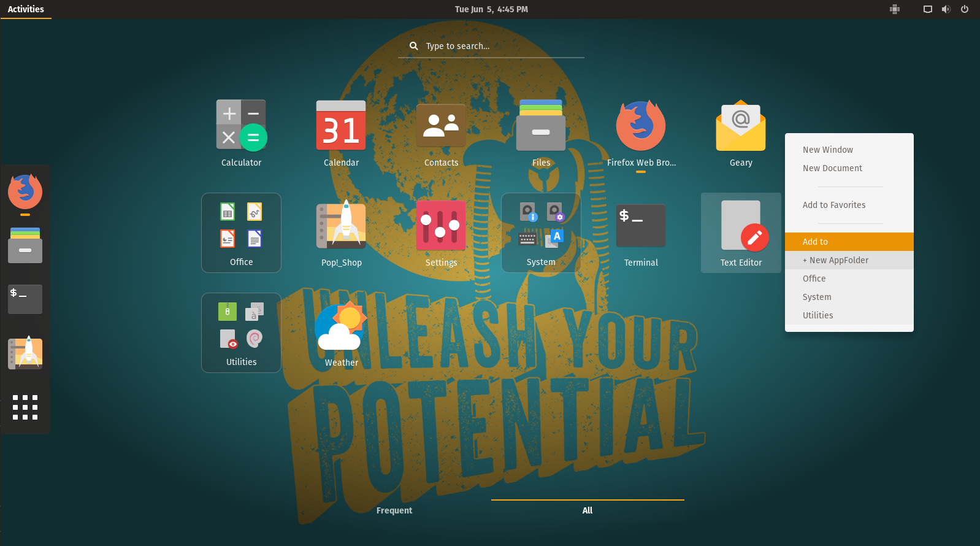The width and height of the screenshot is (980, 546).
Task: Choose New Window from context menu
Action: click(x=849, y=150)
